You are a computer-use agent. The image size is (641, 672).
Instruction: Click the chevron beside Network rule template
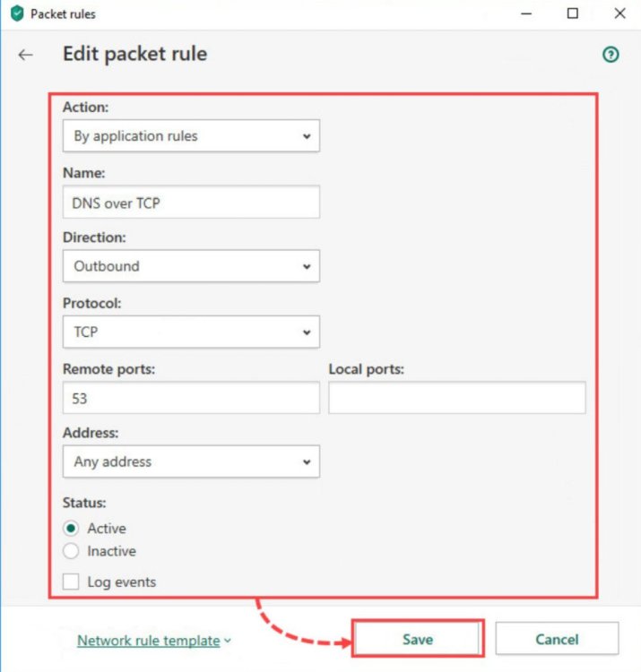(x=228, y=641)
